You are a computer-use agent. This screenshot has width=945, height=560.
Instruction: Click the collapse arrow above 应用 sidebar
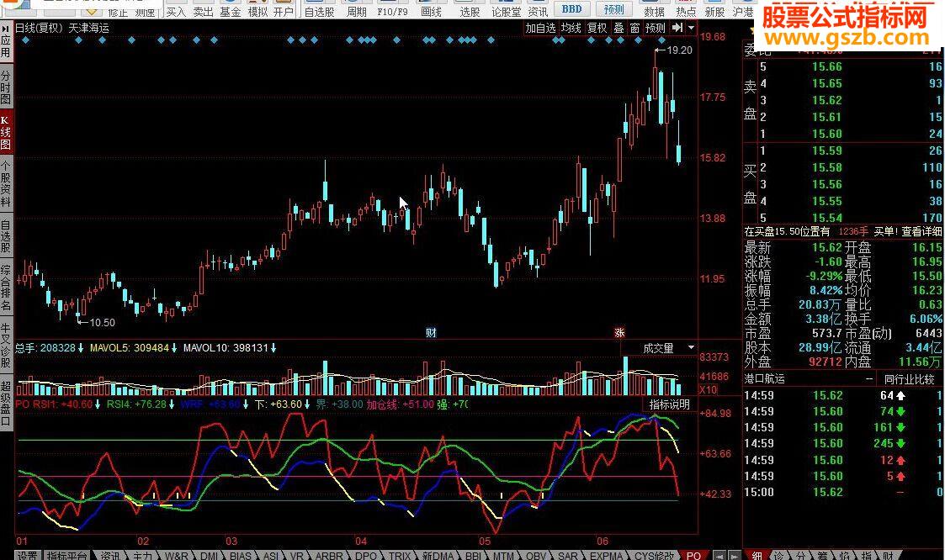[5, 28]
